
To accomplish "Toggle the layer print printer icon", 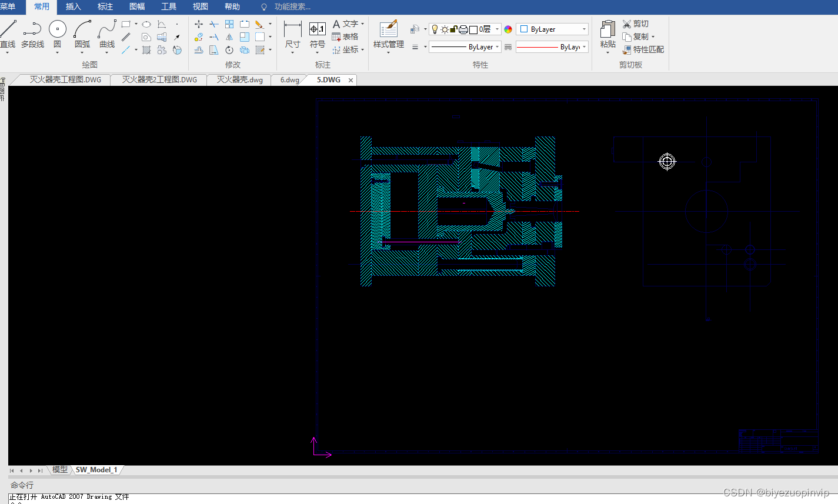I will click(463, 29).
